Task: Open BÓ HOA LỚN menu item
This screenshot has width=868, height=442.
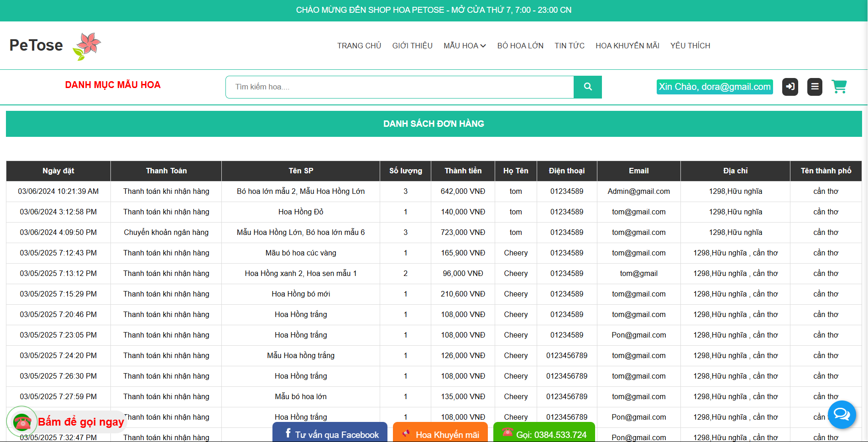Action: coord(520,46)
